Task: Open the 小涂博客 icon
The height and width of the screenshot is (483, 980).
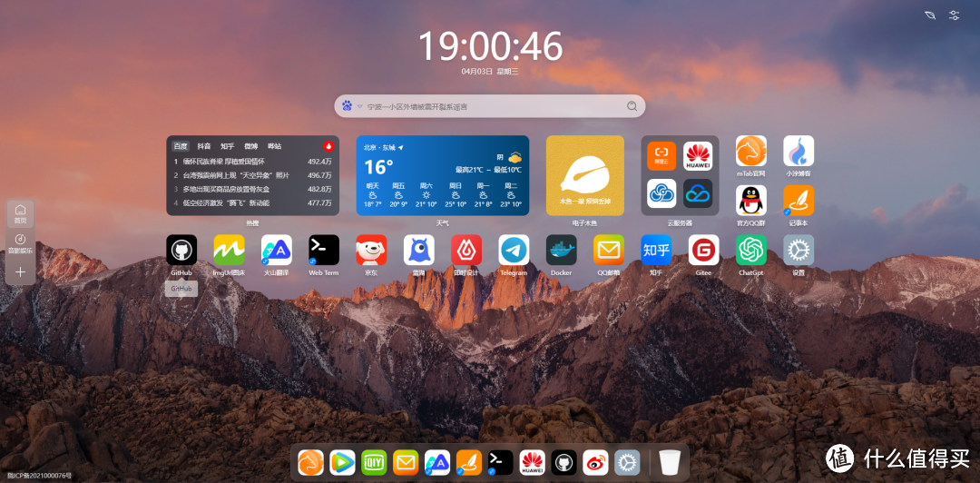Action: click(799, 151)
